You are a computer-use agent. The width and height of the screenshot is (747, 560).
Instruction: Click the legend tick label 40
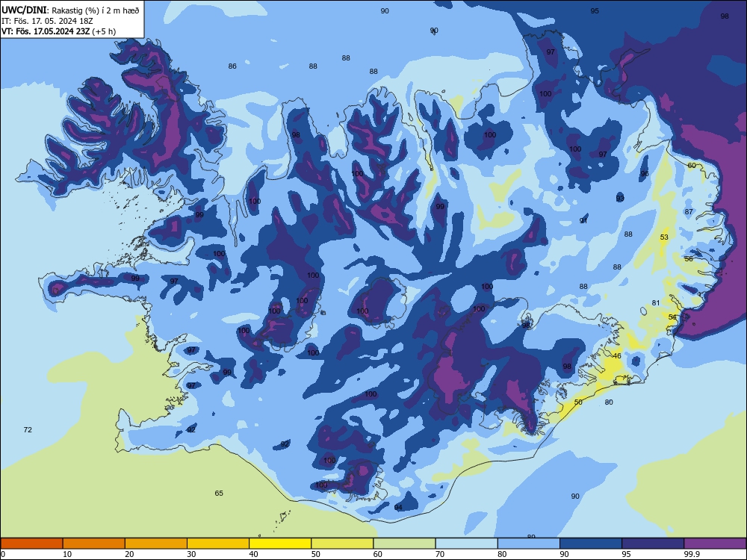(x=254, y=554)
